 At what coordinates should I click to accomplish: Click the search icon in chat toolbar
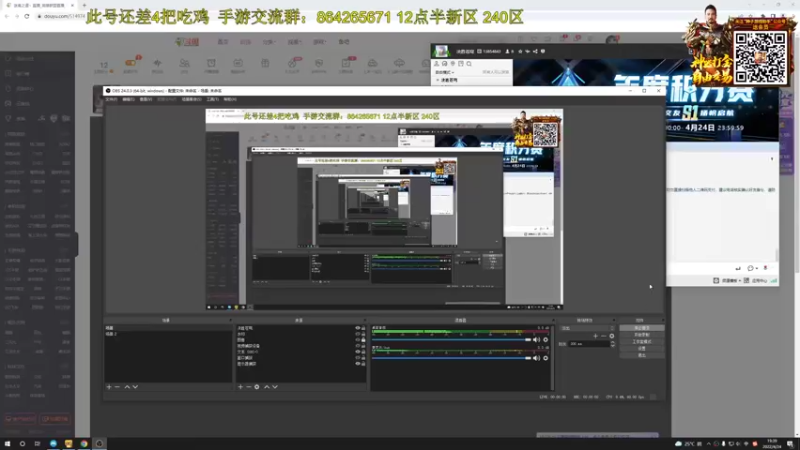[469, 64]
